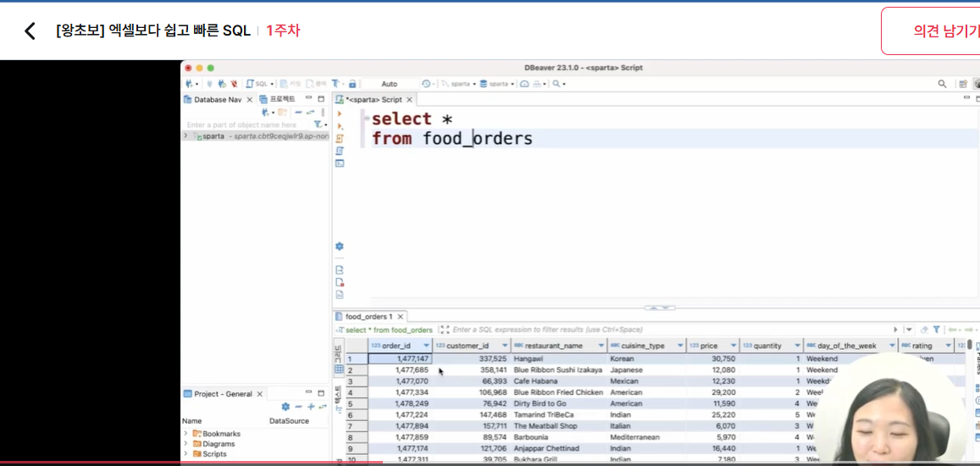Open the customer_id column dropdown arrow
The width and height of the screenshot is (980, 466).
[x=505, y=346]
